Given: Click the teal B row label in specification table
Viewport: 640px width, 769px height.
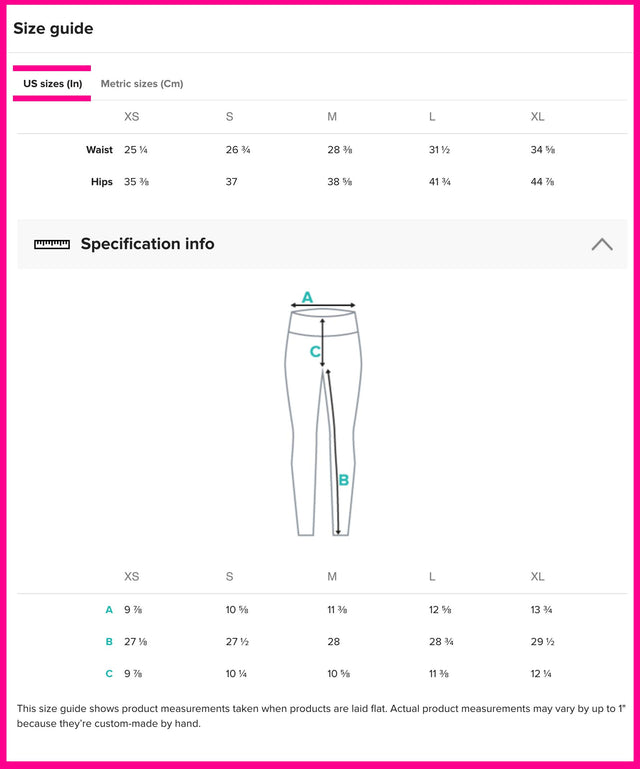Looking at the screenshot, I should point(109,641).
